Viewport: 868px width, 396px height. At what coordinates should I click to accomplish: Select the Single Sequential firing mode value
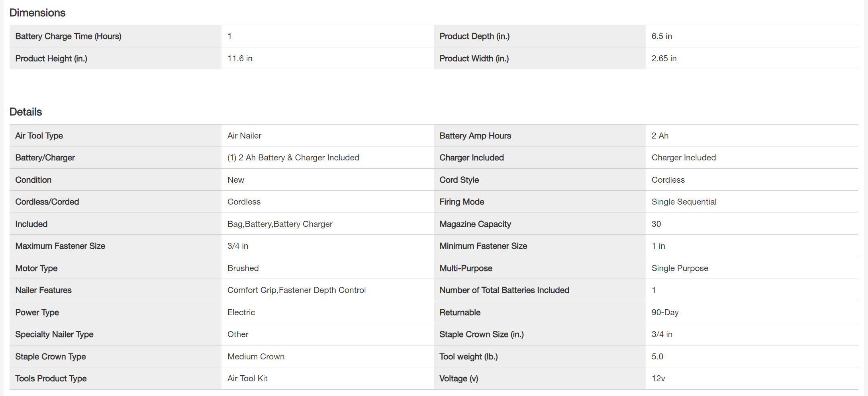tap(684, 202)
